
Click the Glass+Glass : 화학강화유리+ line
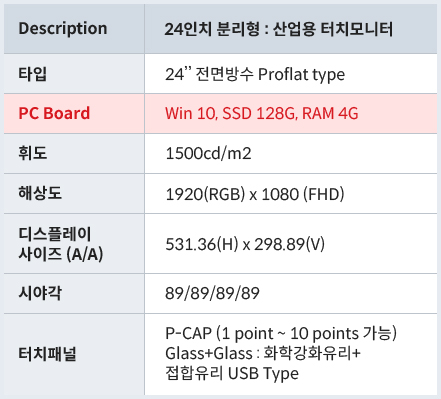[x=263, y=353]
